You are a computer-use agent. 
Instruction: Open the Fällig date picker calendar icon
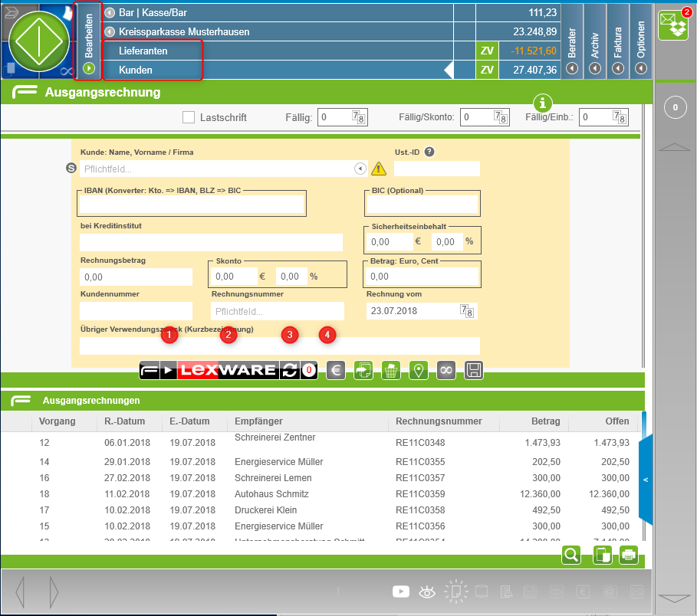pyautogui.click(x=358, y=117)
